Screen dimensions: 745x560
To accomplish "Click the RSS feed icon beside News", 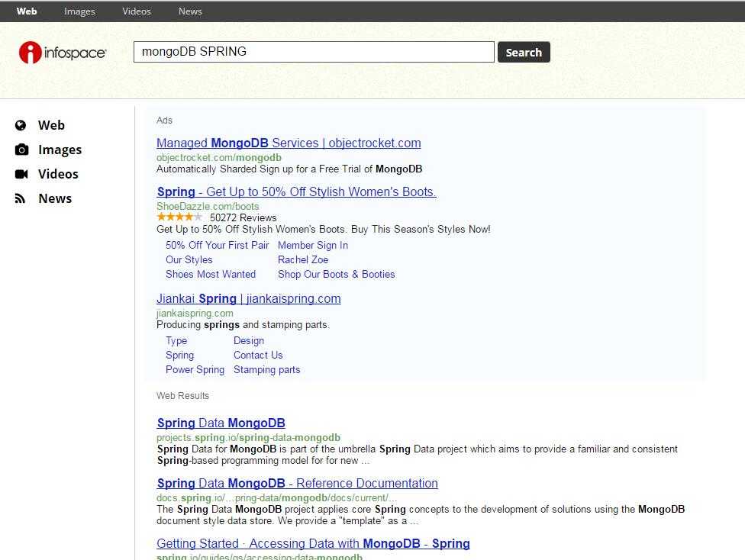I will click(x=20, y=198).
